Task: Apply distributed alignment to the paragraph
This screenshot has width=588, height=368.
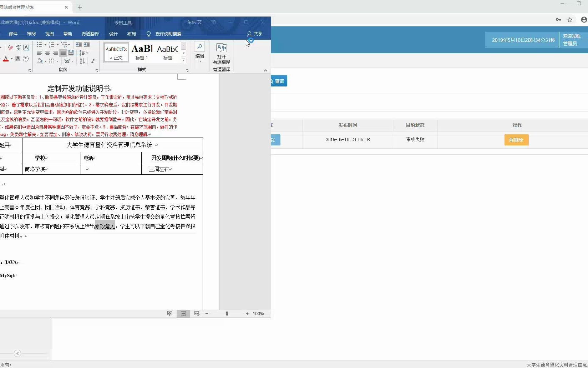Action: 71,53
